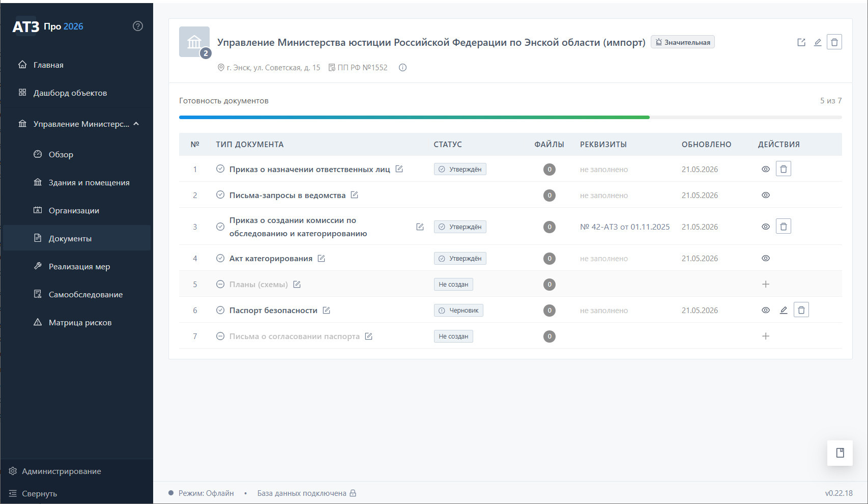
Task: Edit the 'Паспорт безопасности' draft with the actions pencil
Action: tap(784, 310)
